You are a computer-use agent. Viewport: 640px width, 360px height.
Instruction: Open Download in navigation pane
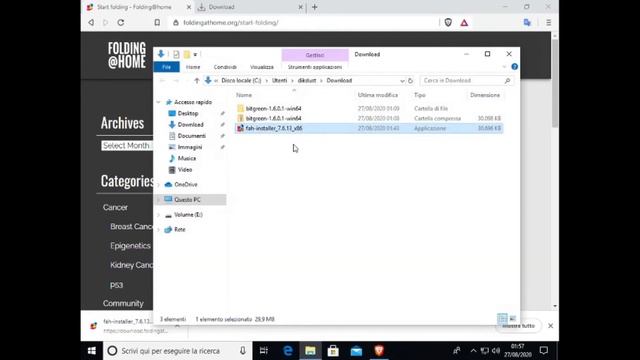pyautogui.click(x=190, y=124)
